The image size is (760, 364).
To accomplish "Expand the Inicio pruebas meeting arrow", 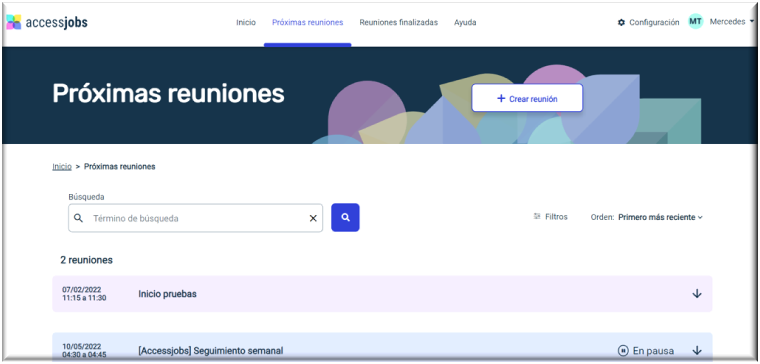I will coord(697,294).
